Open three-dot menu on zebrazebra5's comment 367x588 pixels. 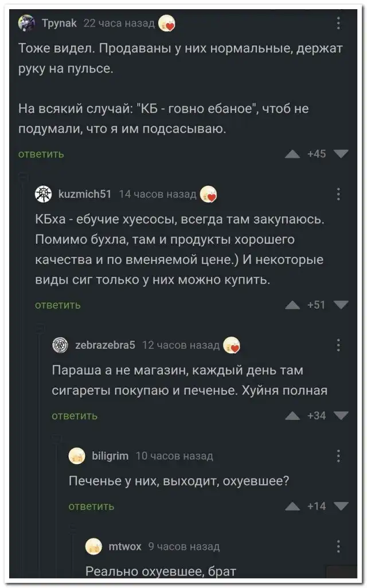338,345
